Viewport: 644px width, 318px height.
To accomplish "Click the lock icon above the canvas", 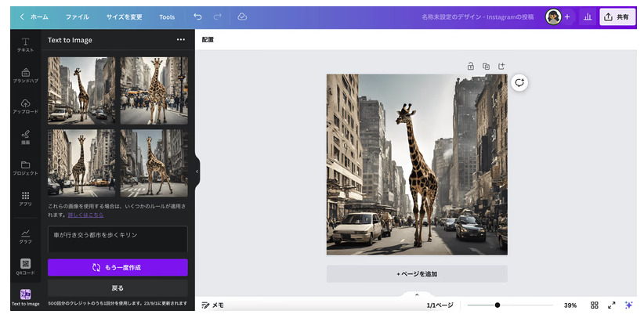I will point(470,66).
